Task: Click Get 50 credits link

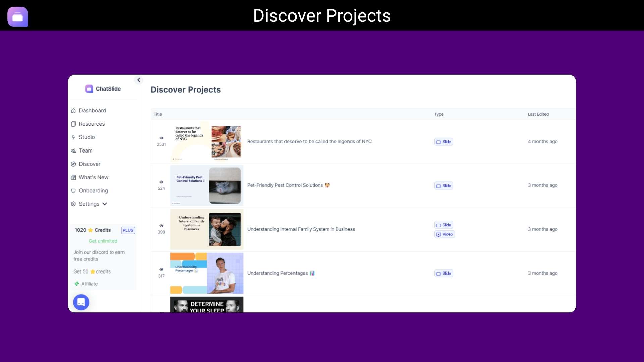Action: (x=92, y=271)
